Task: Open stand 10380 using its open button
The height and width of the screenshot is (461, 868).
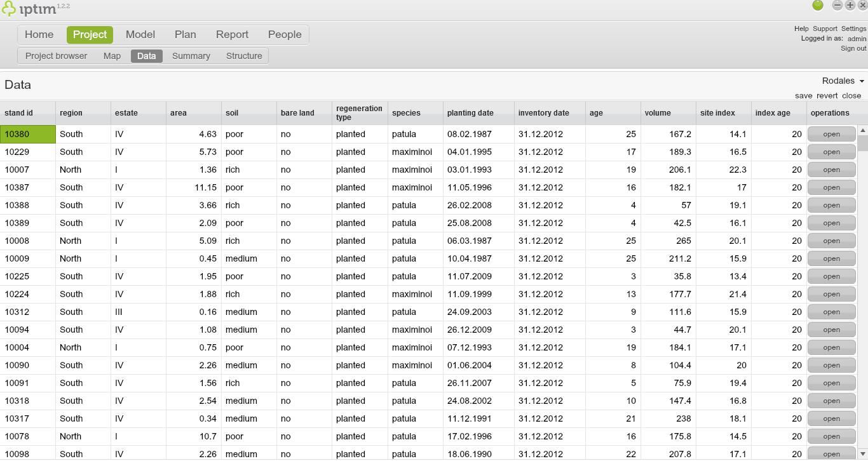Action: point(831,134)
